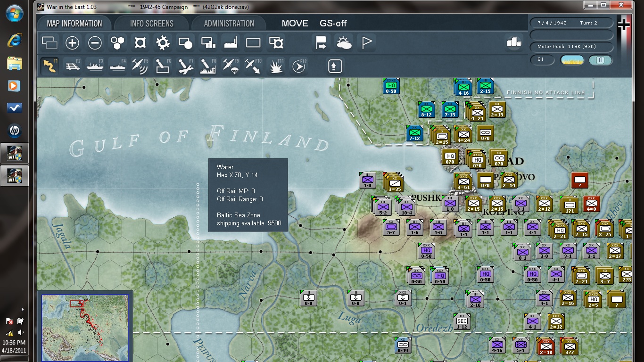This screenshot has height=362, width=644.
Task: Select the F10 aircraft-with-arrow mode
Action: (253, 66)
